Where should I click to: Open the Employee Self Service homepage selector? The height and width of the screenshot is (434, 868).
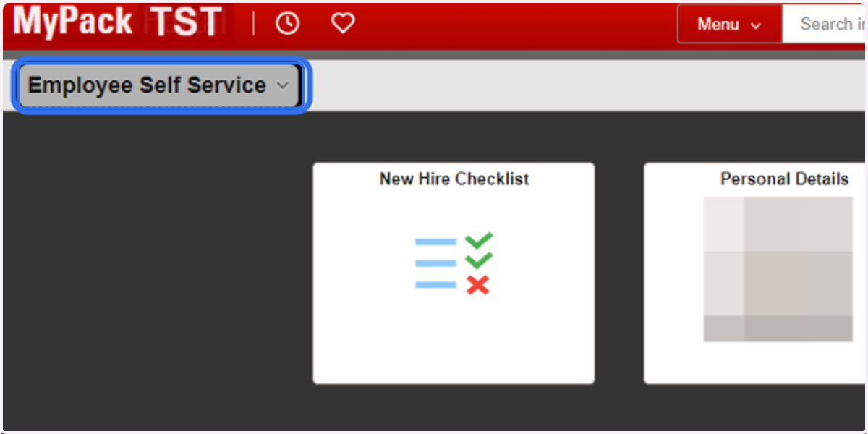[x=159, y=85]
